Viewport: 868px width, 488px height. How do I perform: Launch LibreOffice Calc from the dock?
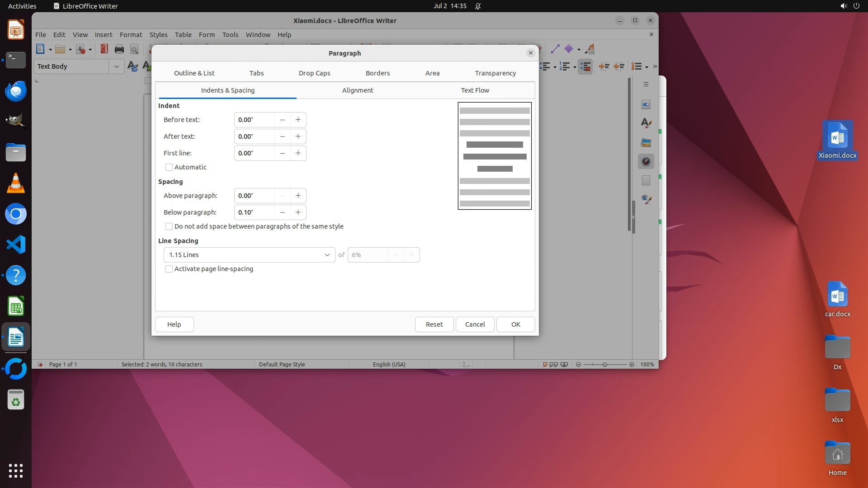16,307
